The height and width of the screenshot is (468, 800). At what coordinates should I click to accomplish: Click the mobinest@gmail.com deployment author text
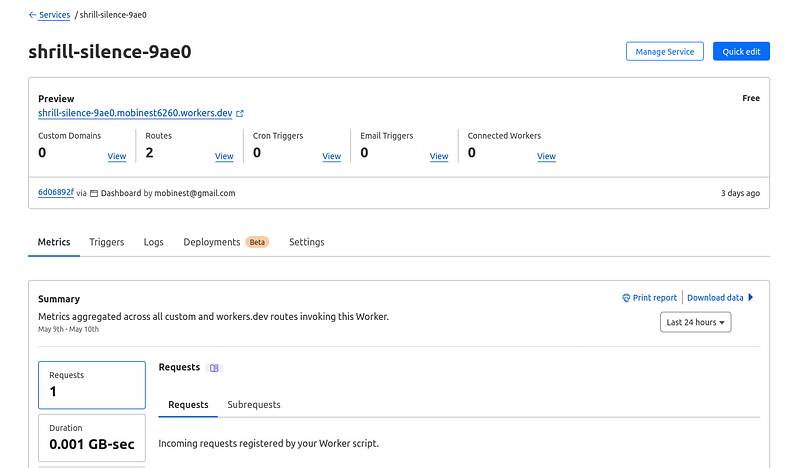pos(195,193)
